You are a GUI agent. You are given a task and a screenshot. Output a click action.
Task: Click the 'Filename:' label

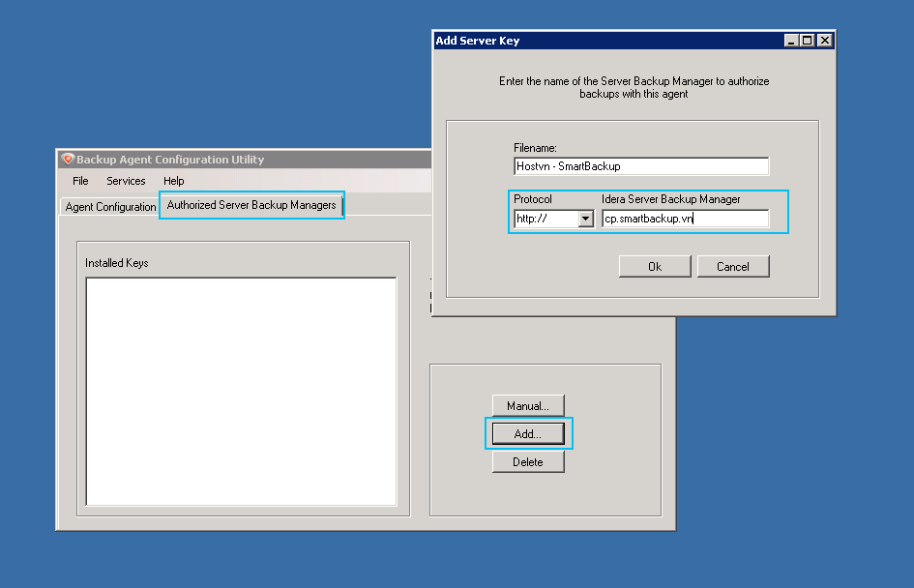click(x=535, y=148)
